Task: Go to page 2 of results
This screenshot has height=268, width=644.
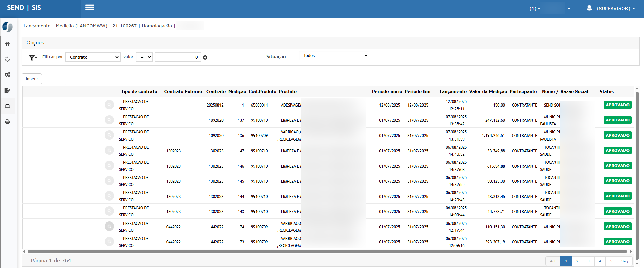Action: 577,261
